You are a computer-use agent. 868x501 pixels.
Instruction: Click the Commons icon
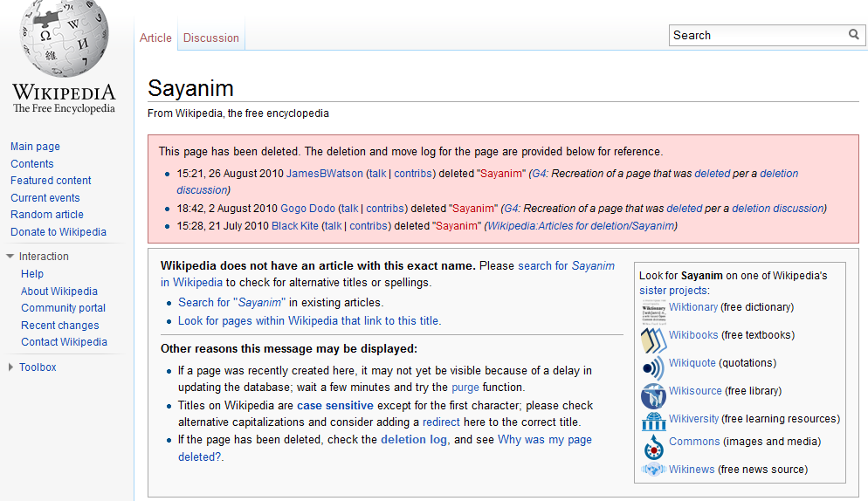(654, 447)
